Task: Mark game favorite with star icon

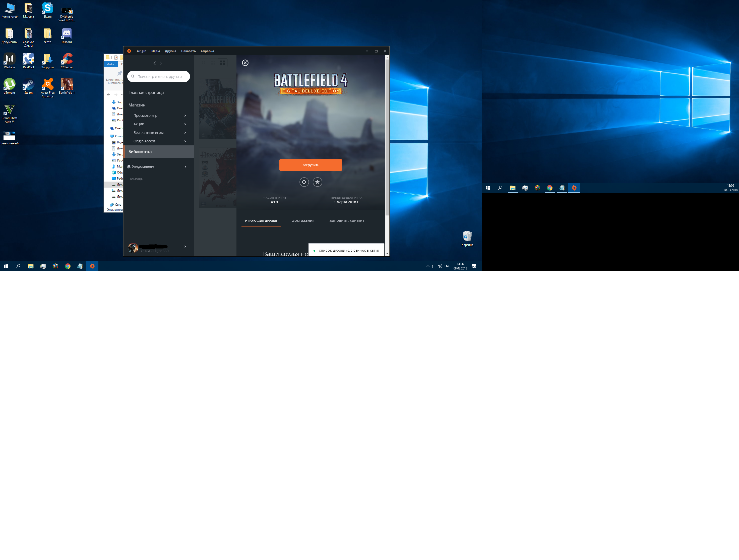Action: click(317, 182)
